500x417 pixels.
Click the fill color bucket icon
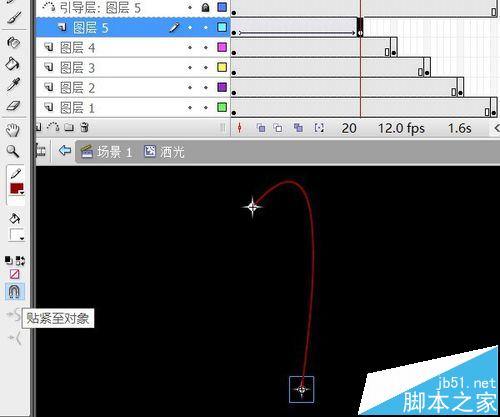(x=15, y=219)
